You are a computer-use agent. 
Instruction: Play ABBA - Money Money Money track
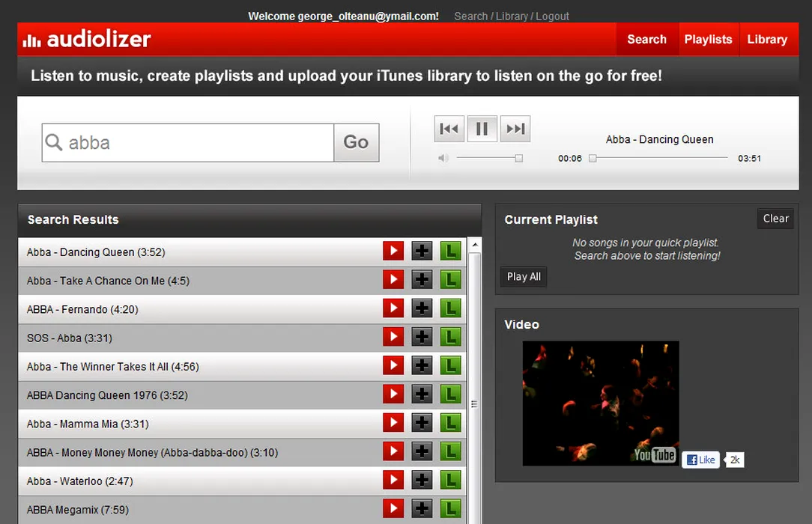click(393, 451)
